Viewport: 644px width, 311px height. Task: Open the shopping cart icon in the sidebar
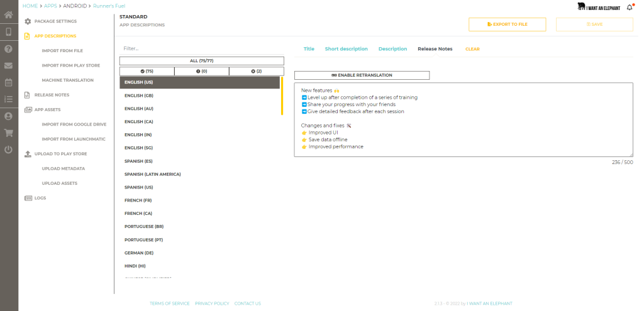(x=8, y=133)
